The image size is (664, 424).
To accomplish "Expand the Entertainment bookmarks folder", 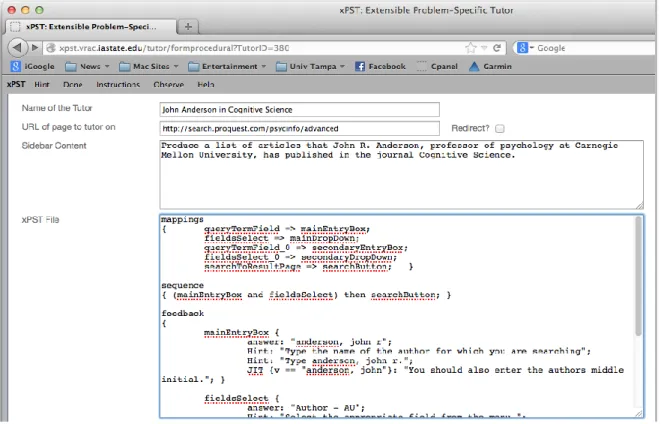I will 227,67.
